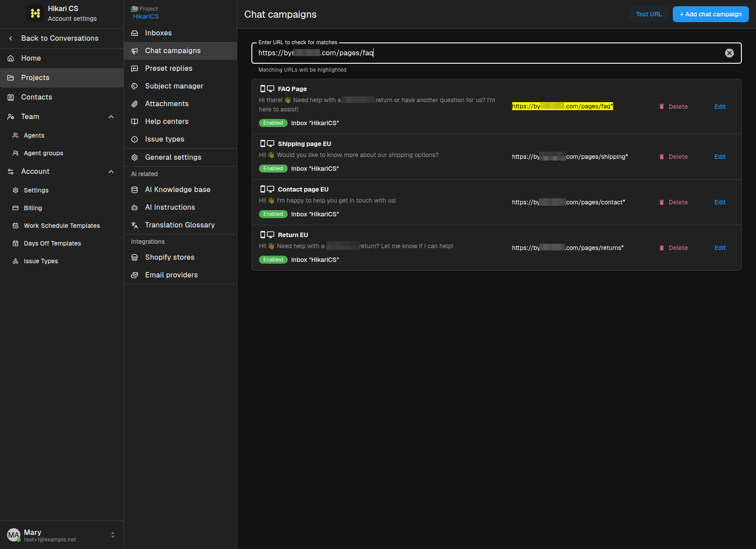This screenshot has height=549, width=756.
Task: Click the Agent groups icon
Action: [x=15, y=153]
